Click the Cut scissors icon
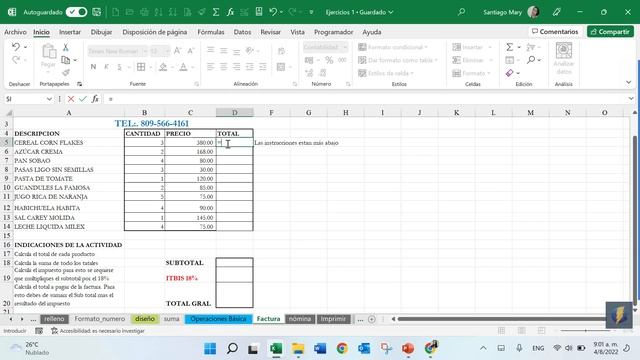The width and height of the screenshot is (640, 360). tap(65, 47)
